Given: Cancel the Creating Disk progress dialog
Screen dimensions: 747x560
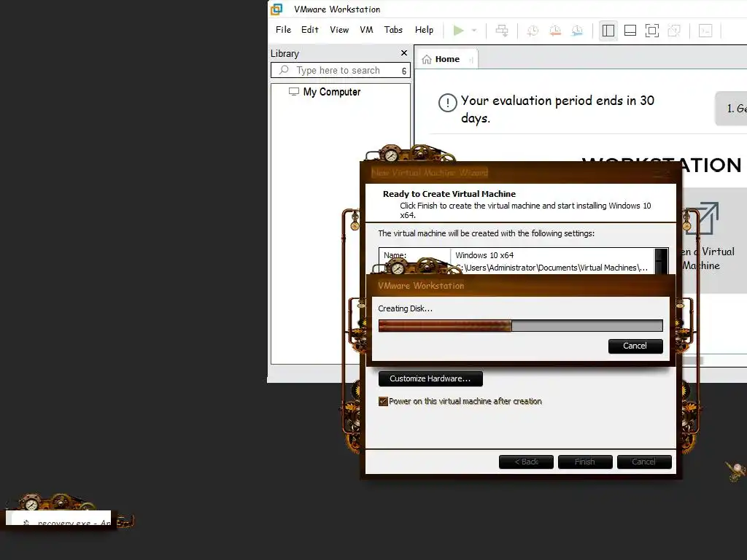Looking at the screenshot, I should 635,346.
